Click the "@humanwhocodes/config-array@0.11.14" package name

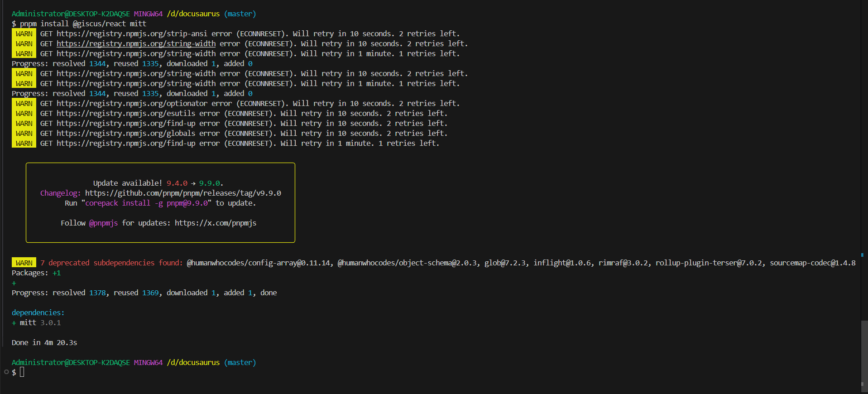coord(258,263)
